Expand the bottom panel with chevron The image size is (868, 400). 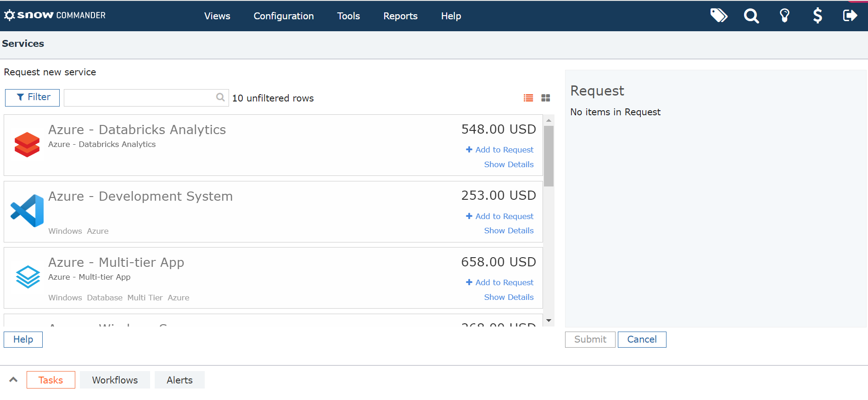13,380
